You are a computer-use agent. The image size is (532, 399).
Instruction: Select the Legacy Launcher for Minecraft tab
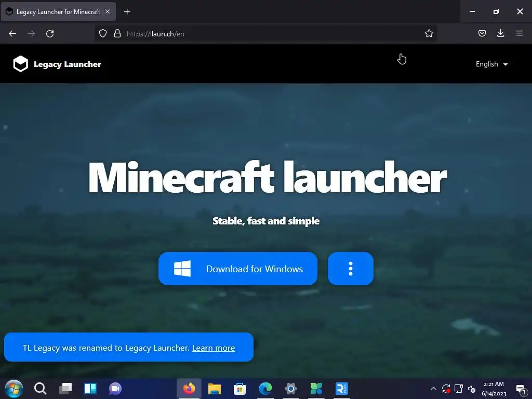click(58, 12)
